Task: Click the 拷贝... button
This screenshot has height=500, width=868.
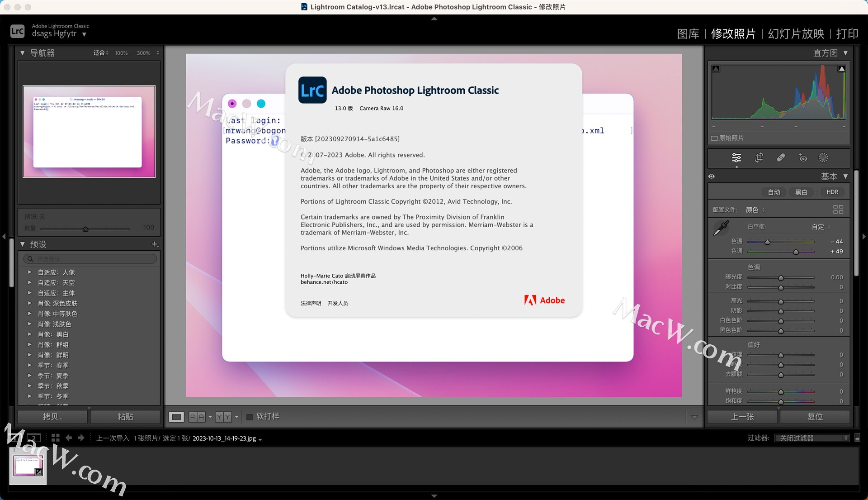Action: pyautogui.click(x=52, y=417)
